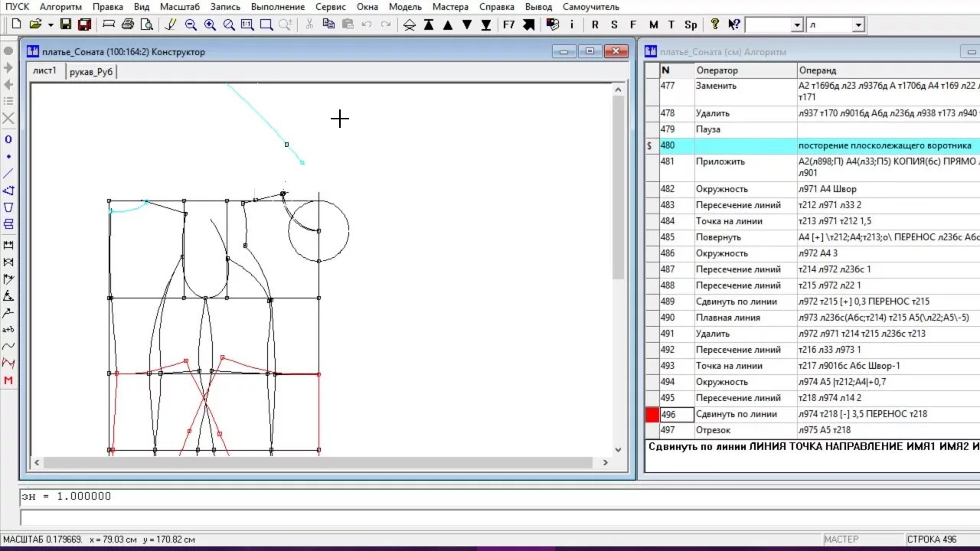Toggle the Sp mode button in toolbar
980x551 pixels.
691,24
